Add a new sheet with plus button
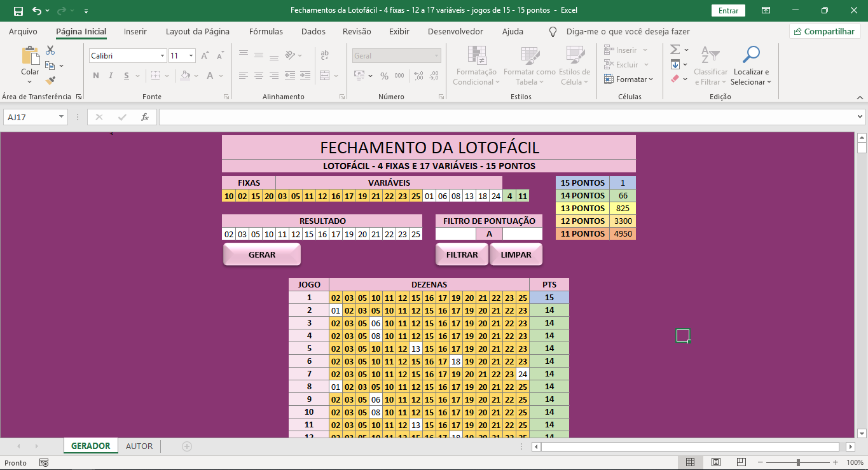868x470 pixels. coord(187,446)
